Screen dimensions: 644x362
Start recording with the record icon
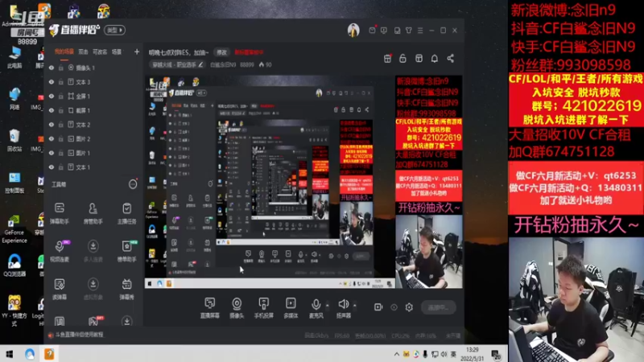pyautogui.click(x=378, y=307)
